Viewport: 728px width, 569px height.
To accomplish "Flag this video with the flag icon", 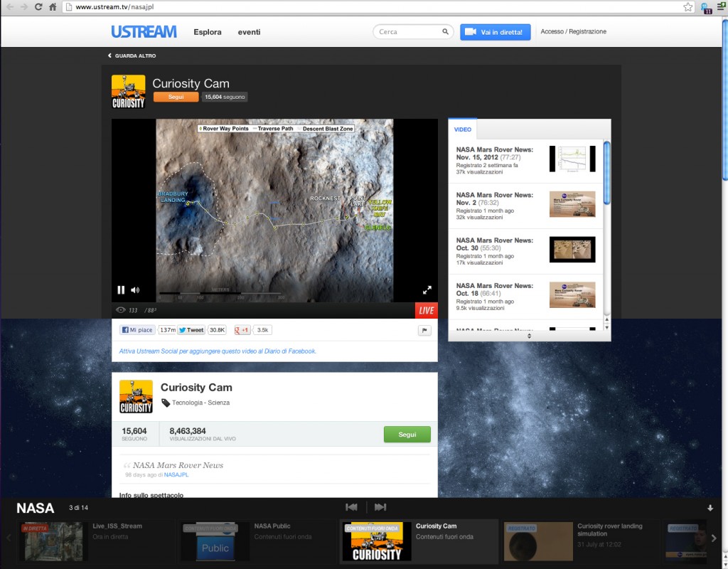I will pos(424,330).
